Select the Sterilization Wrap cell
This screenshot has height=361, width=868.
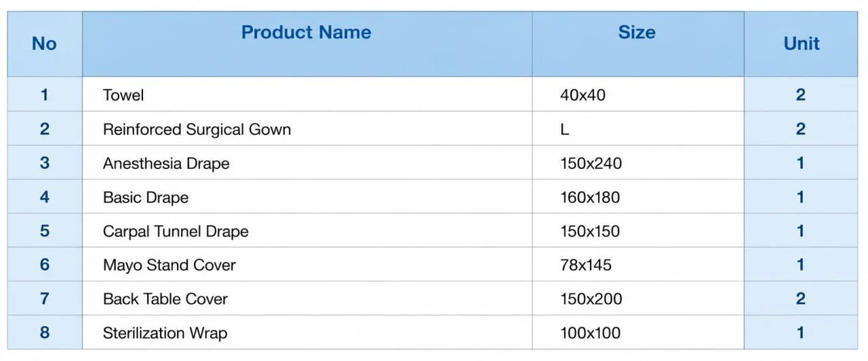tap(307, 332)
